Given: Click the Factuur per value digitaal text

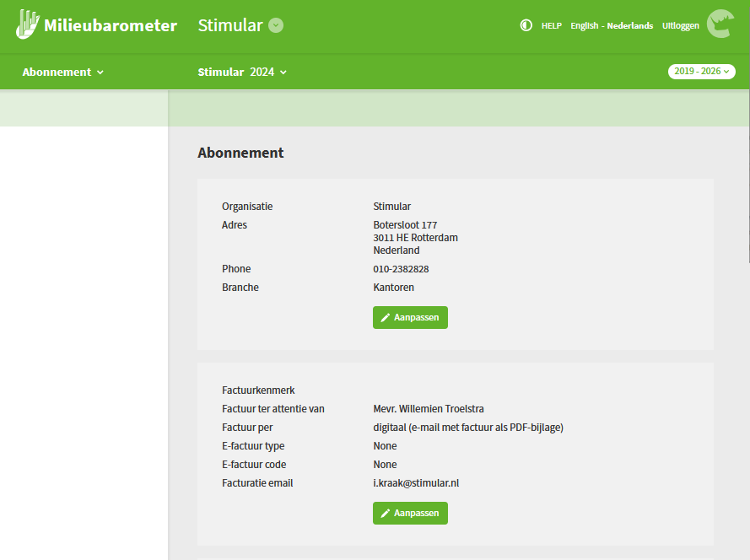Looking at the screenshot, I should coord(468,428).
